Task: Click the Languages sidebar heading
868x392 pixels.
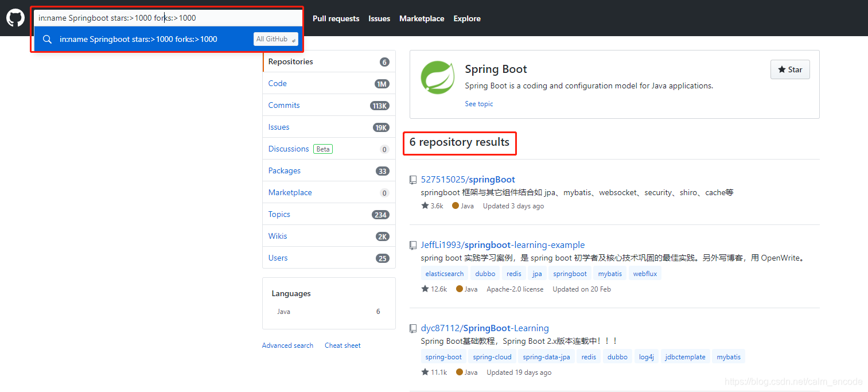Action: pyautogui.click(x=291, y=293)
